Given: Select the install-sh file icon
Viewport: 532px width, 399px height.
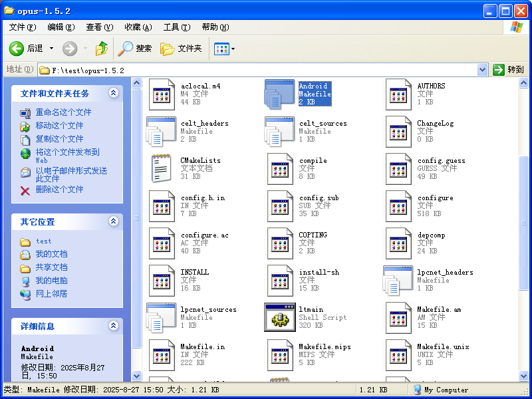Looking at the screenshot, I should click(x=280, y=281).
